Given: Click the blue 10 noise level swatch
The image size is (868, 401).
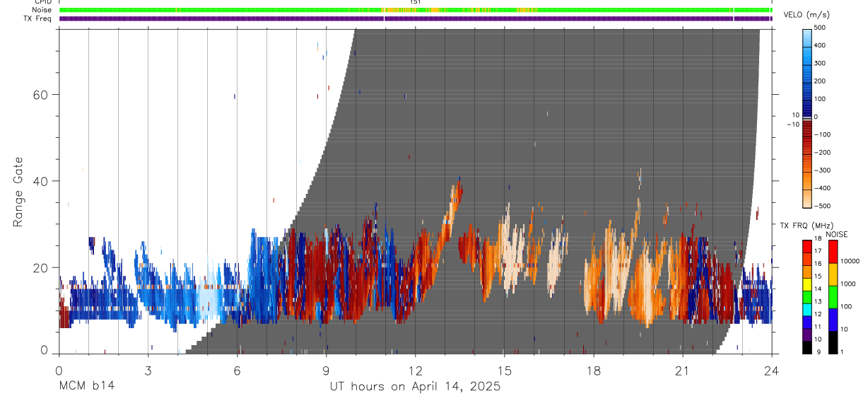Looking at the screenshot, I should click(x=834, y=320).
